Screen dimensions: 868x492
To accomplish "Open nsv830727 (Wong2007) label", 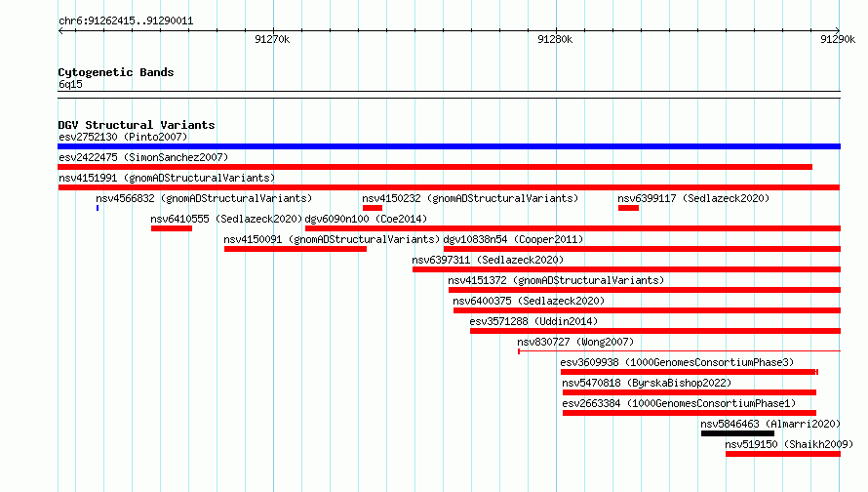I will tap(575, 342).
